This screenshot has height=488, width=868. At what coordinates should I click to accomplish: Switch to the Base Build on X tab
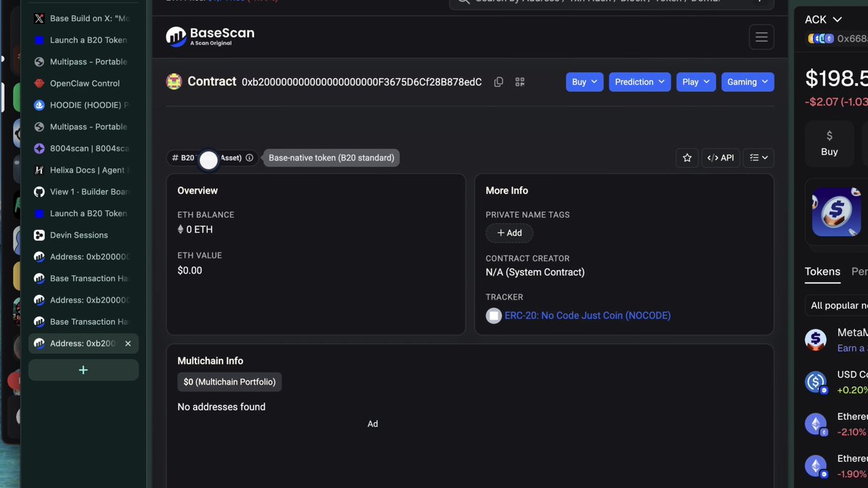[x=83, y=18]
